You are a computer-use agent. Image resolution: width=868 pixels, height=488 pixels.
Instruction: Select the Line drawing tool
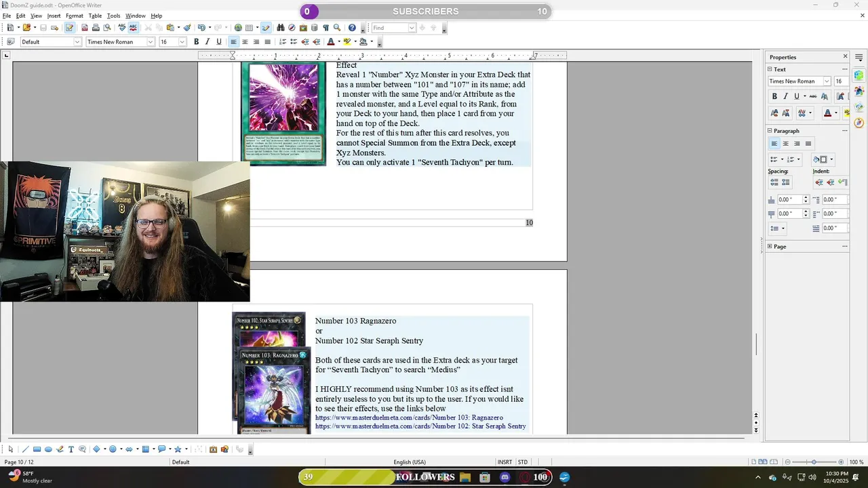coord(26,449)
